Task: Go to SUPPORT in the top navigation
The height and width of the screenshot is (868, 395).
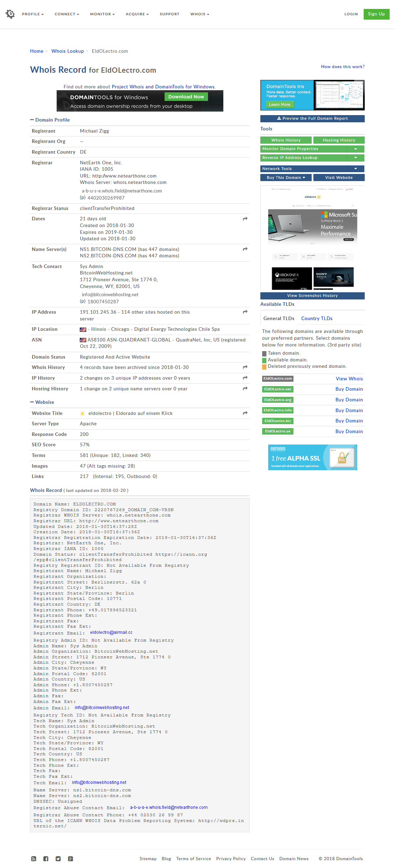Action: click(x=170, y=14)
